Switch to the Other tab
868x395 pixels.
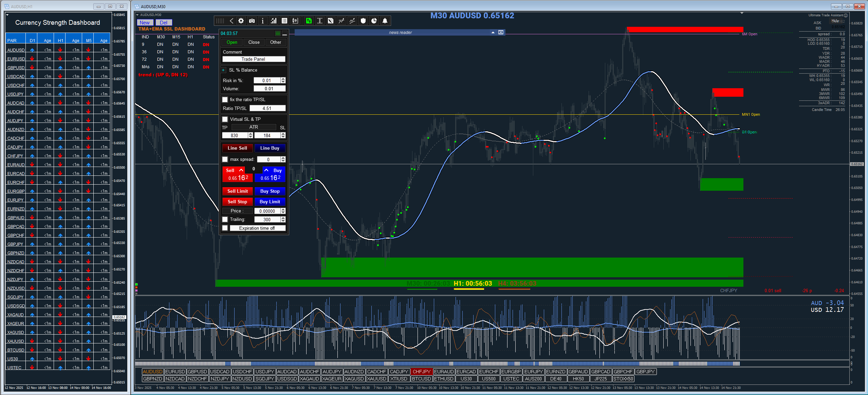tap(275, 42)
